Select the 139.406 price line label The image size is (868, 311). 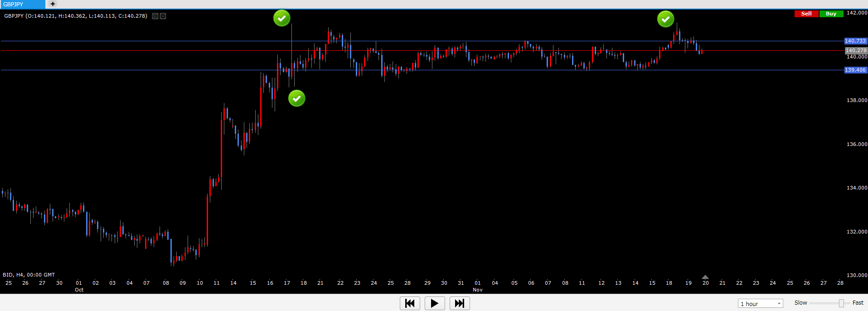(x=855, y=70)
